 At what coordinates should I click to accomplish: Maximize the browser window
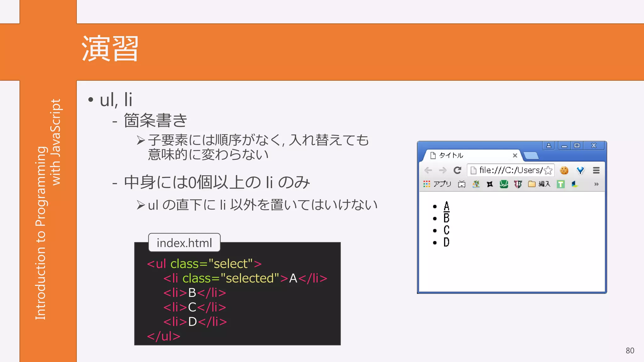pyautogui.click(x=577, y=145)
